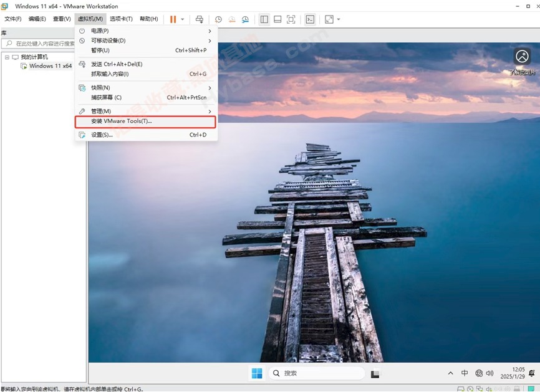Collapse the 我的计算机 tree node
Viewport: 540px width, 392px height.
pos(7,57)
